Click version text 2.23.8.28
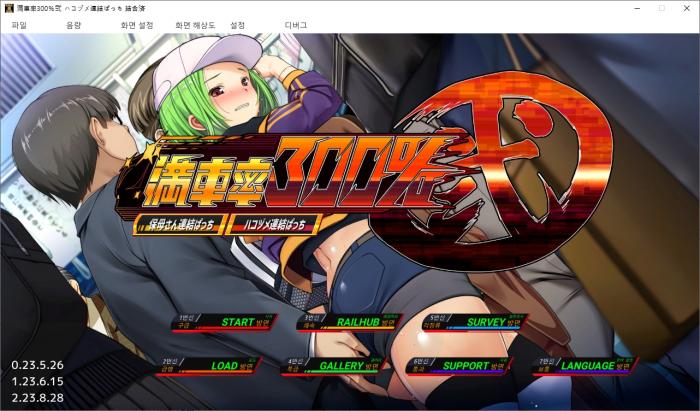Screen dimensions: 700x411 38,398
